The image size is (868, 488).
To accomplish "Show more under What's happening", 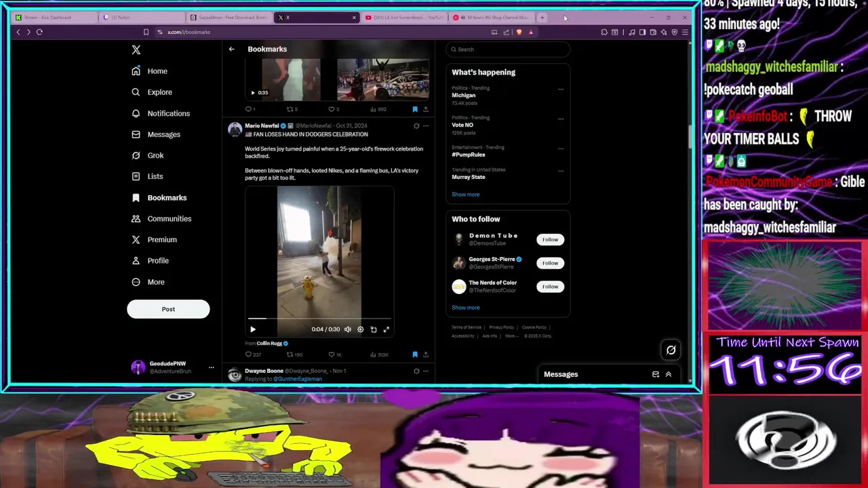I will pyautogui.click(x=466, y=195).
